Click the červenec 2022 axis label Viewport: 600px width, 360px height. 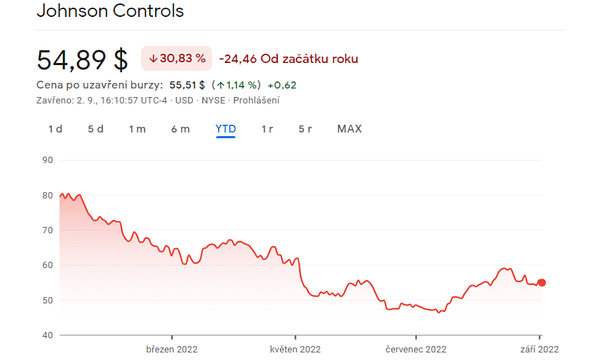tap(416, 349)
